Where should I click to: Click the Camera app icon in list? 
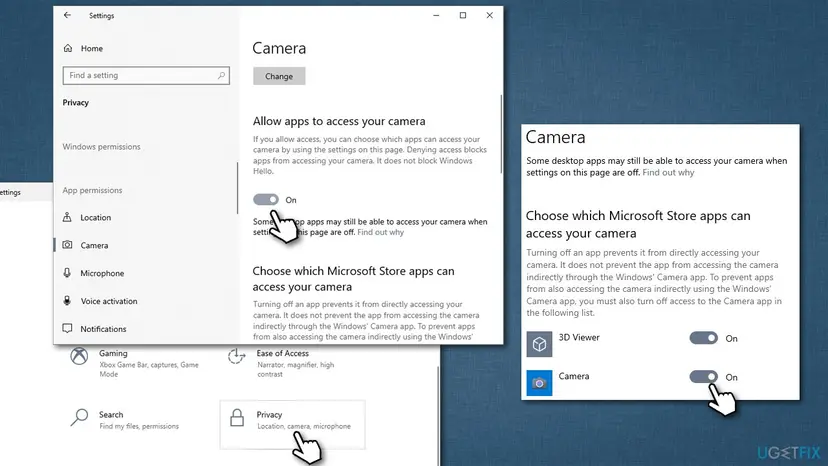coord(539,383)
